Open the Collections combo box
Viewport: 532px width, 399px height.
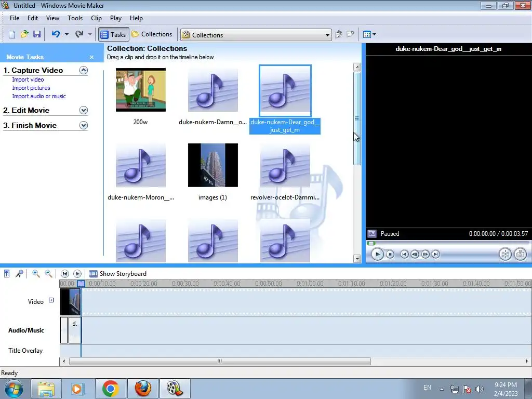pos(256,35)
